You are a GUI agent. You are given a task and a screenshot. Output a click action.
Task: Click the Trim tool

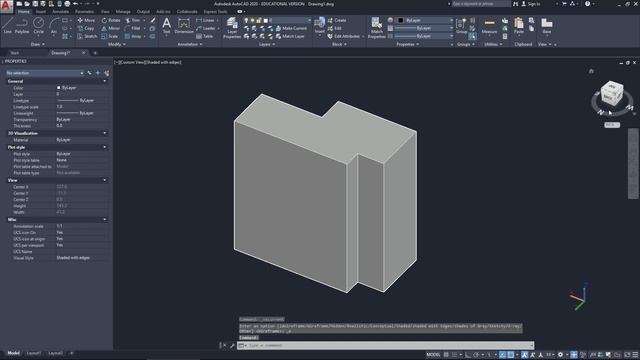(x=133, y=20)
